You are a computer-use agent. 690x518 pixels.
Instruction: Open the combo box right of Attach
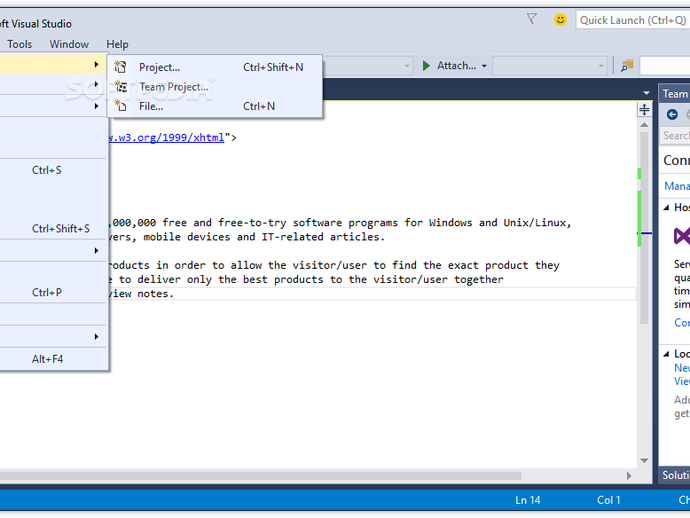tap(549, 66)
